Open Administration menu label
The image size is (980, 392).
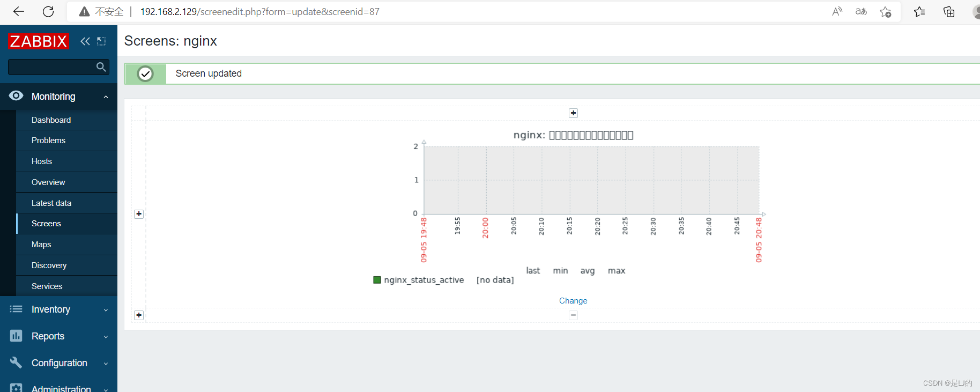pyautogui.click(x=61, y=388)
